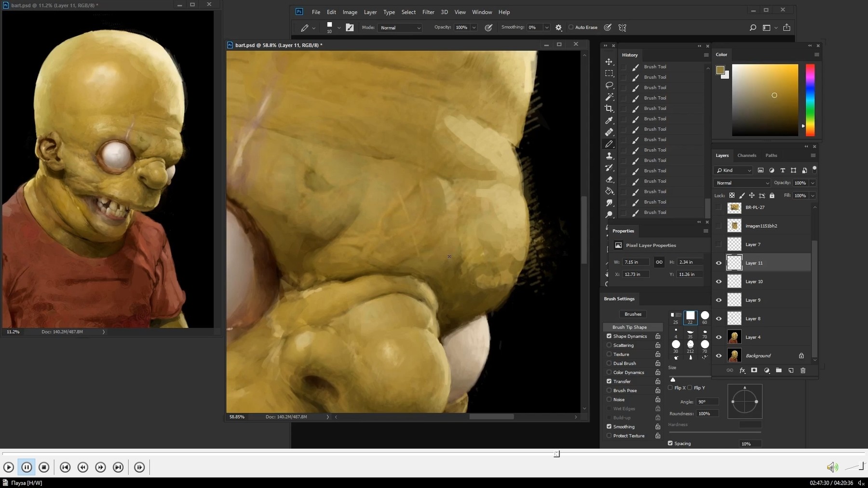Open the Window menu
868x488 pixels.
pyautogui.click(x=482, y=12)
